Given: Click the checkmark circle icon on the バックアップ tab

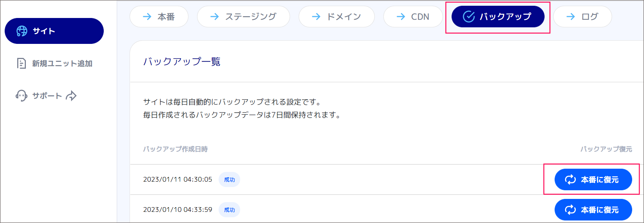Looking at the screenshot, I should pos(469,17).
